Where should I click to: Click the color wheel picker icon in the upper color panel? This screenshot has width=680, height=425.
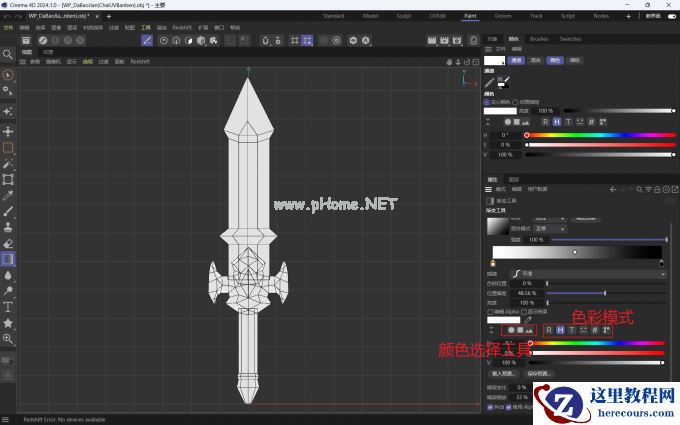point(508,122)
